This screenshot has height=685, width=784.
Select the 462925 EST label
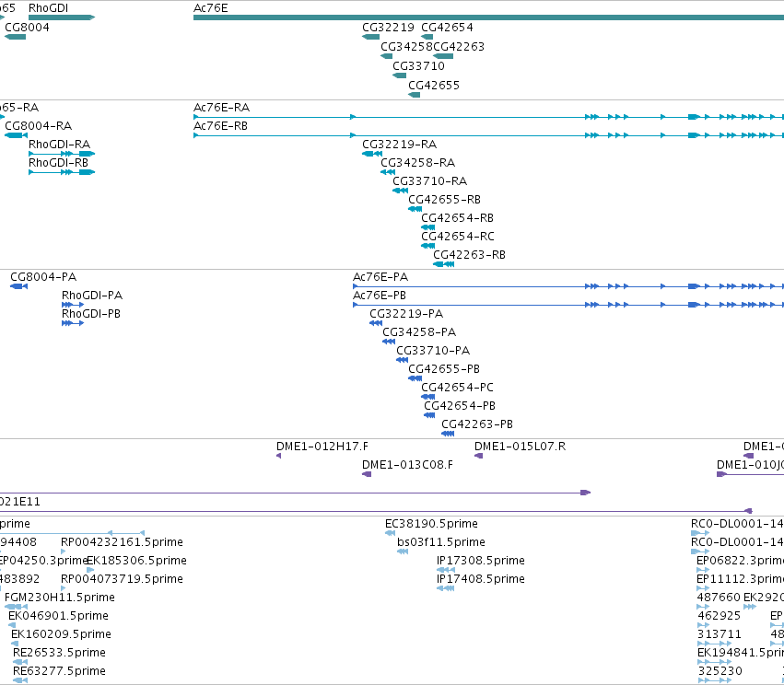pos(719,616)
